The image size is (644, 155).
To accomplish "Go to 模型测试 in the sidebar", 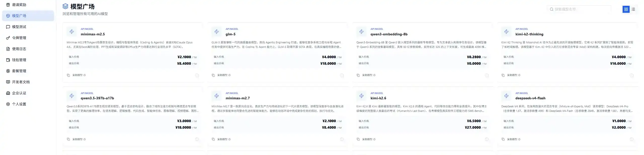I will [28, 27].
